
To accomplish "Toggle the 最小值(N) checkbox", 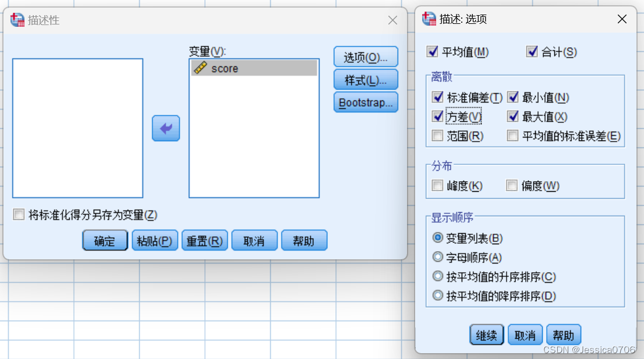I will tap(512, 97).
